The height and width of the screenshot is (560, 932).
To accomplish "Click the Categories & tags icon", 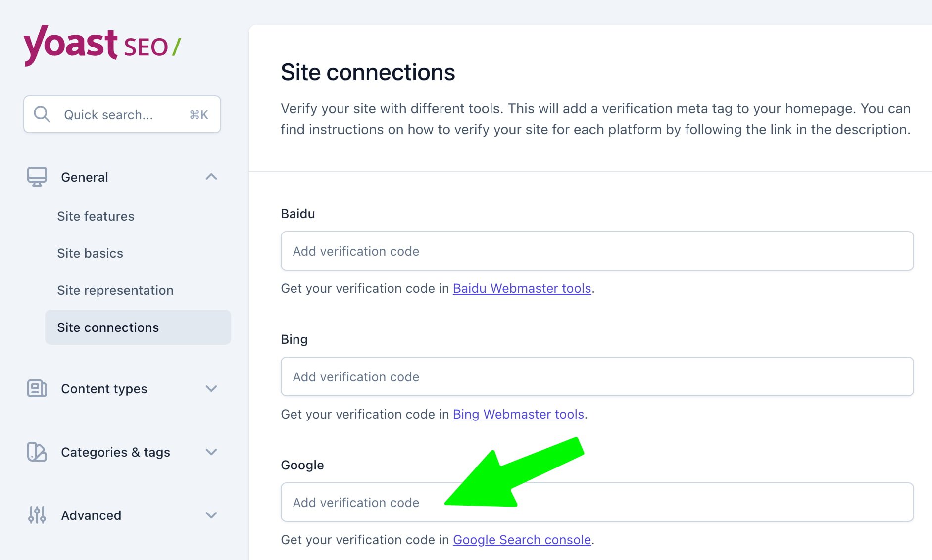I will (x=37, y=452).
